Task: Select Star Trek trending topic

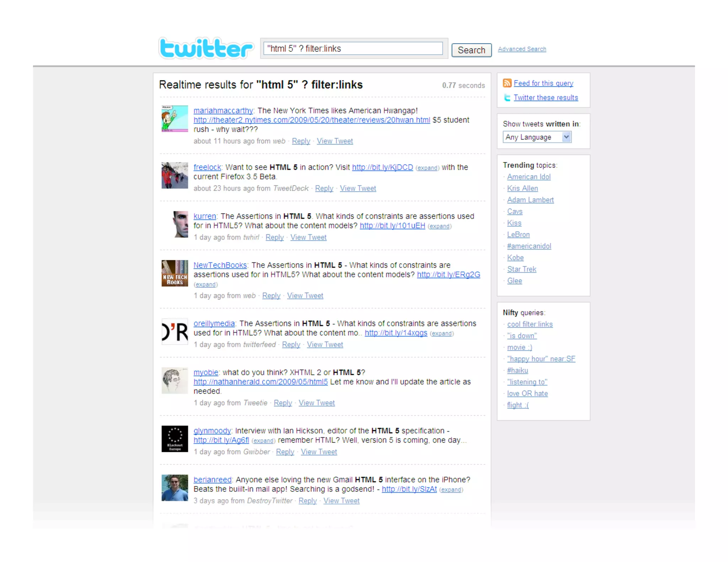Action: tap(521, 269)
